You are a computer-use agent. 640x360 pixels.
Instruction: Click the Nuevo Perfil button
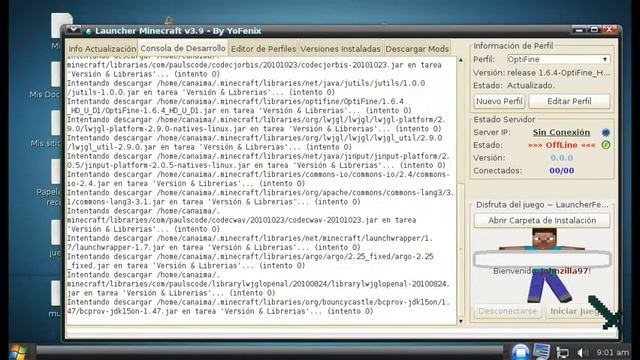(x=499, y=101)
